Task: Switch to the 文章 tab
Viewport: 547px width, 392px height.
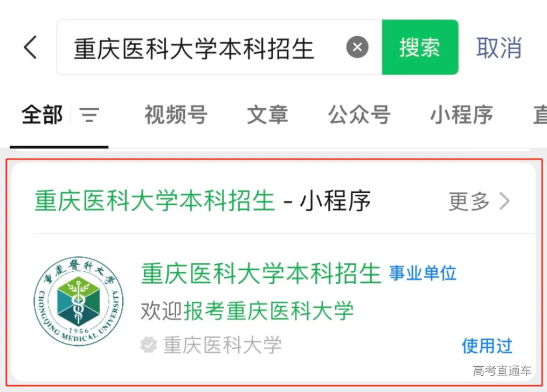Action: (x=267, y=115)
